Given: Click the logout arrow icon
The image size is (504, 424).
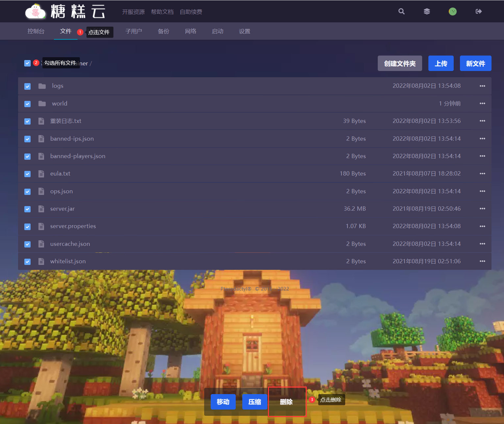Looking at the screenshot, I should pos(479,12).
